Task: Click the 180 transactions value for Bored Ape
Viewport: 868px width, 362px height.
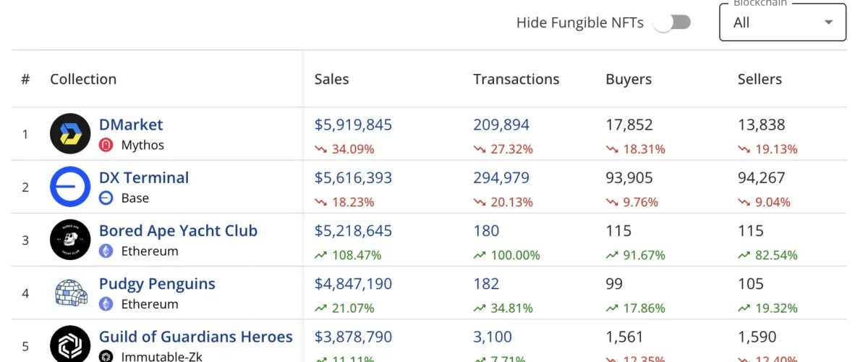Action: pyautogui.click(x=486, y=231)
